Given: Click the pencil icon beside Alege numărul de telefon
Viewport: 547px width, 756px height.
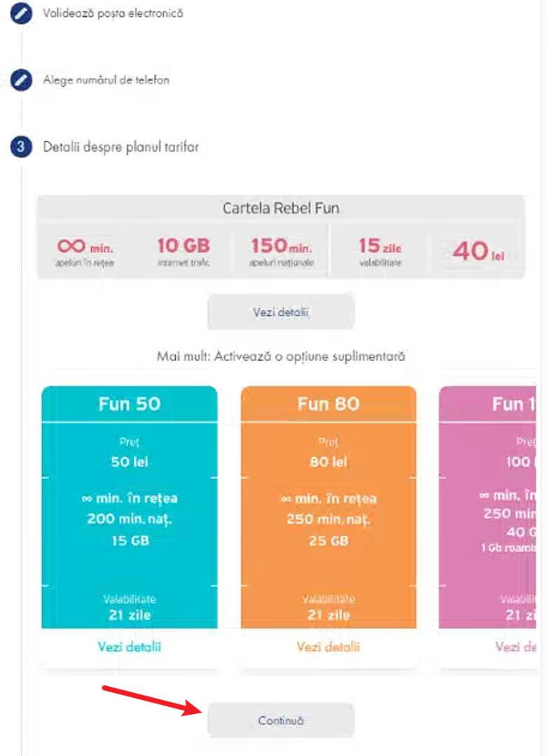Looking at the screenshot, I should (22, 80).
